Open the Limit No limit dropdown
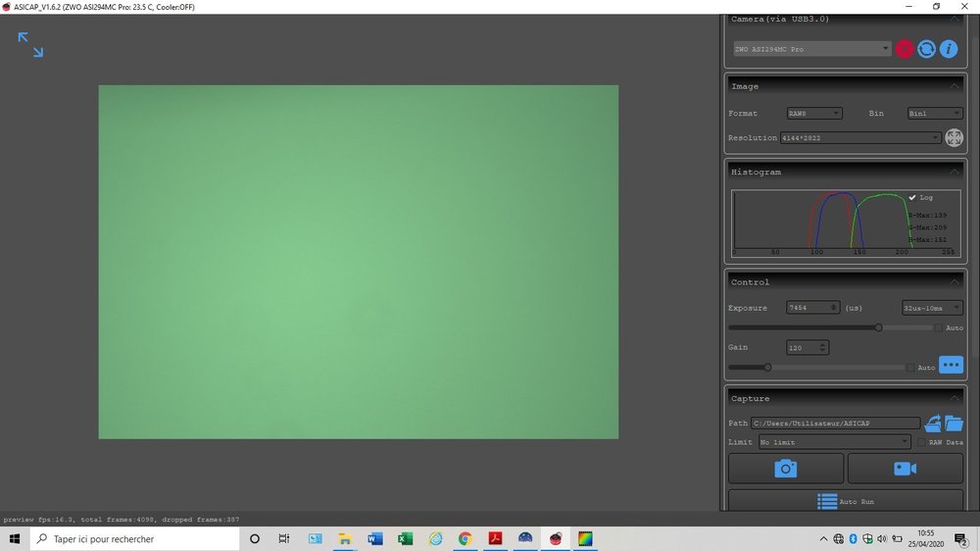 (834, 442)
